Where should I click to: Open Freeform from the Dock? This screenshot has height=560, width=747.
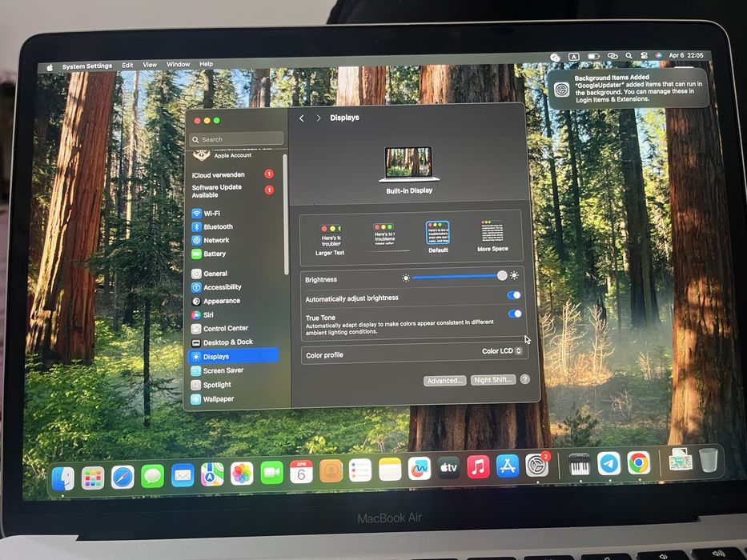pyautogui.click(x=420, y=469)
